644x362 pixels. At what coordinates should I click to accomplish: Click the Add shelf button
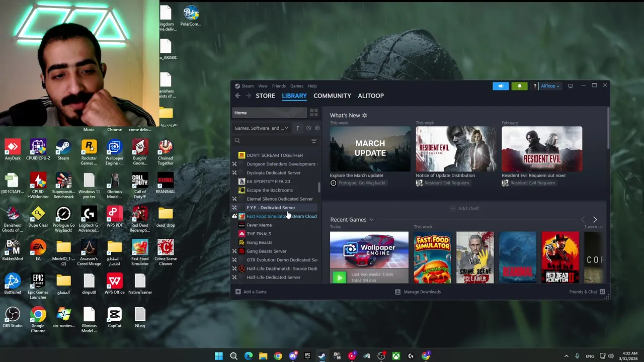(464, 208)
